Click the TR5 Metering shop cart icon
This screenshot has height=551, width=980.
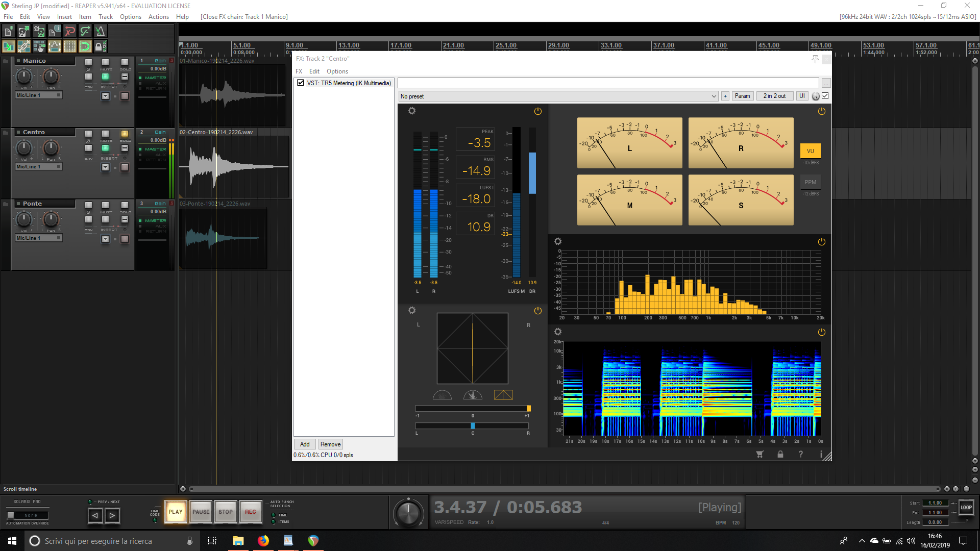coord(759,454)
